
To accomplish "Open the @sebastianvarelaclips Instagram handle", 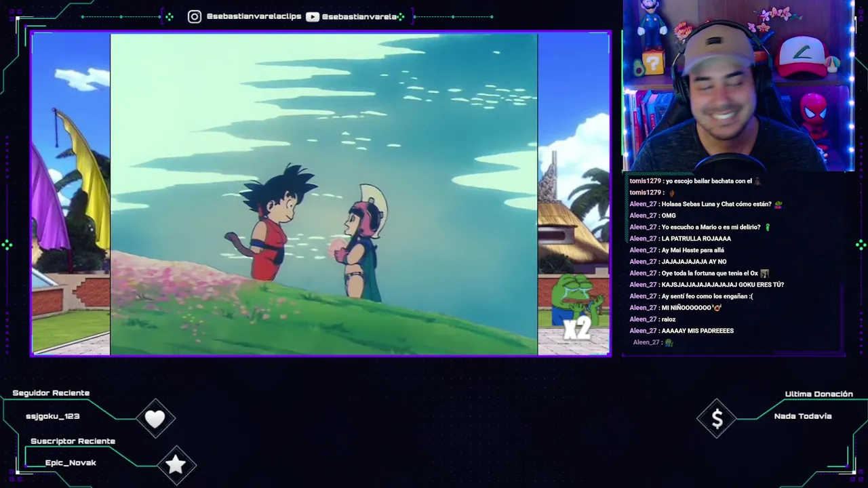I will (254, 16).
